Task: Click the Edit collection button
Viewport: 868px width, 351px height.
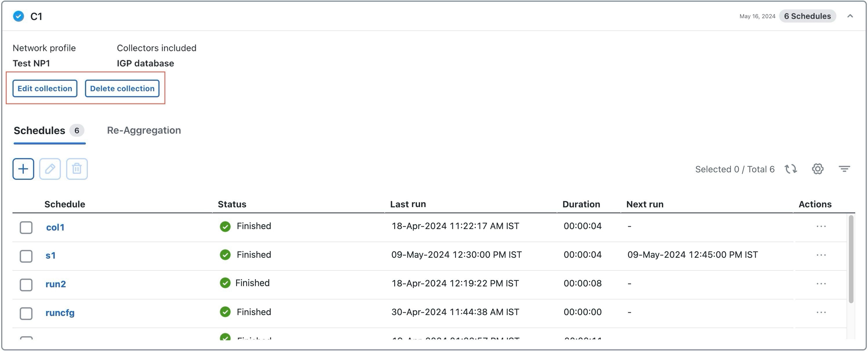Action: tap(44, 88)
